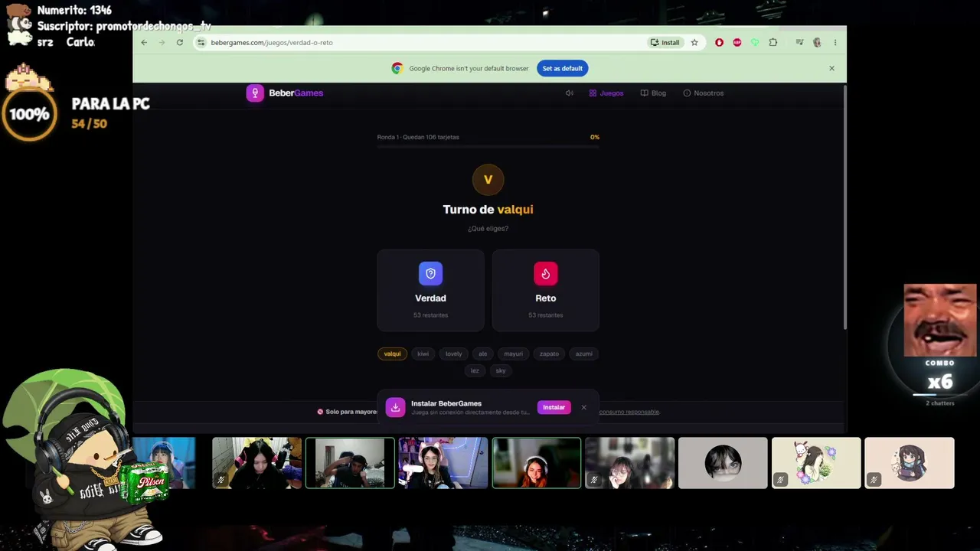Click the V avatar for valqui
980x551 pixels.
(488, 180)
